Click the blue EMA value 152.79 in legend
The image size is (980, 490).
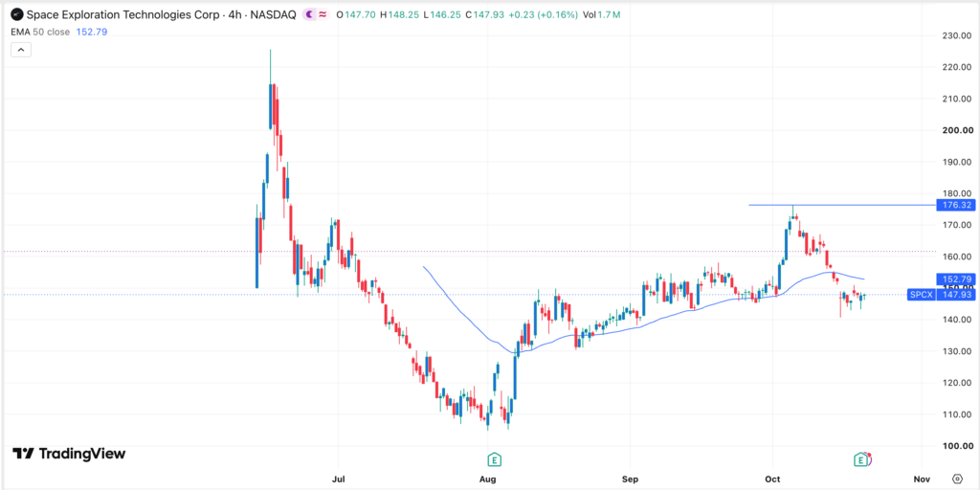coord(92,32)
